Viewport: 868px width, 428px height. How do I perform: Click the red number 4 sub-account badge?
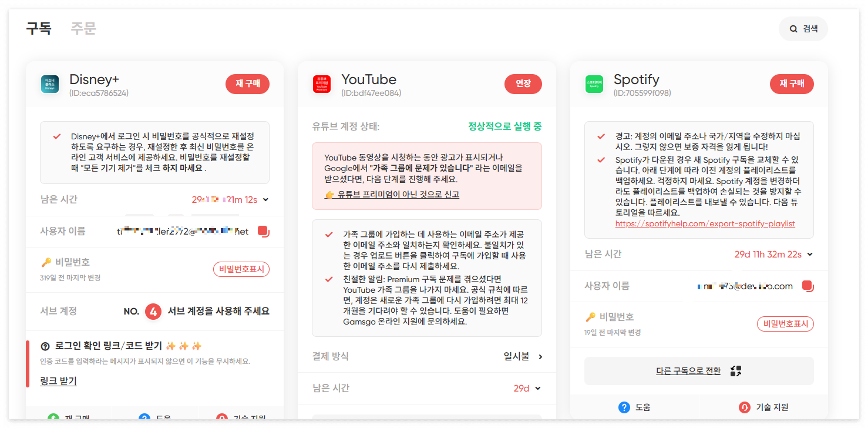(153, 311)
